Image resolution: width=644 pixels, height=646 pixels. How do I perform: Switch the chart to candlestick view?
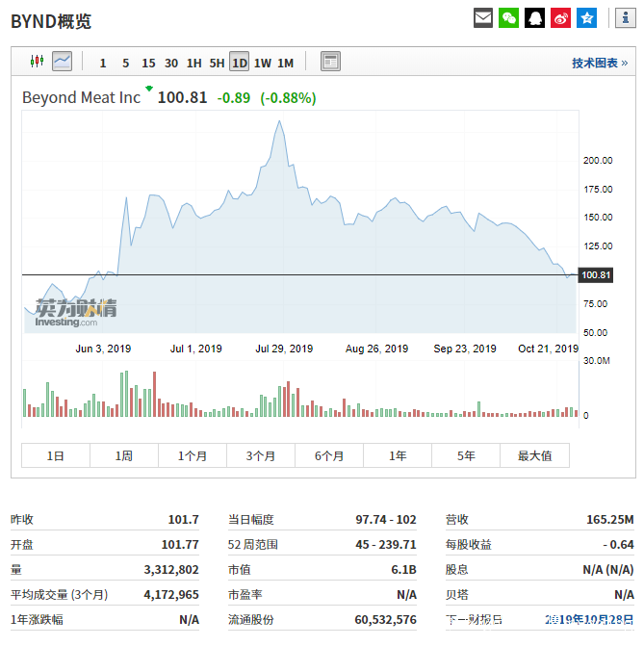(38, 62)
